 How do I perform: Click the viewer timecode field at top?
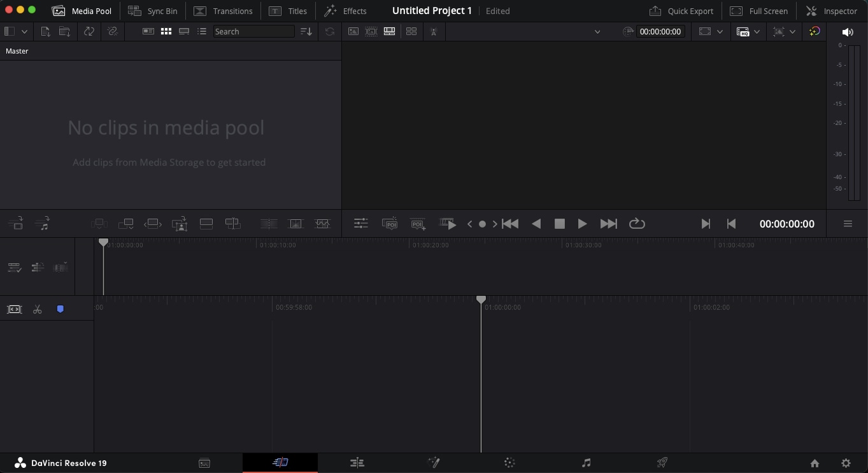660,31
